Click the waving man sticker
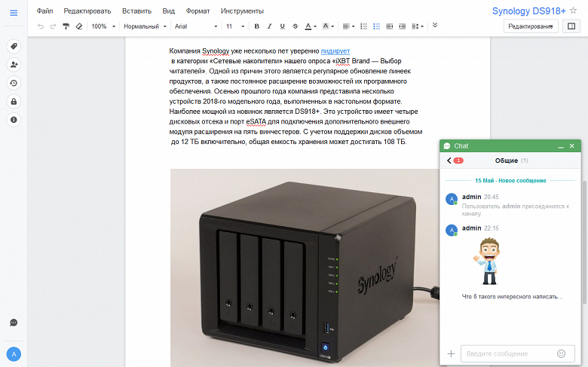Image resolution: width=588 pixels, height=367 pixels. (x=488, y=262)
